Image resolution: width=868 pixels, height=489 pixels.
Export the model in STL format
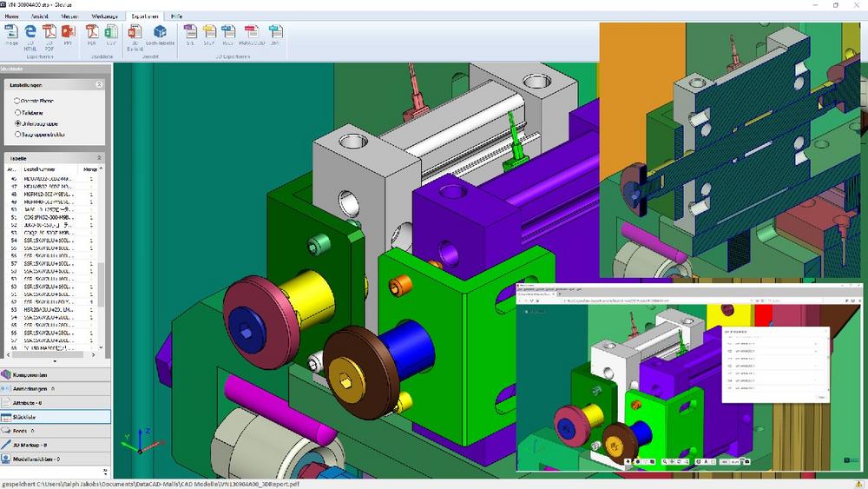tap(190, 35)
